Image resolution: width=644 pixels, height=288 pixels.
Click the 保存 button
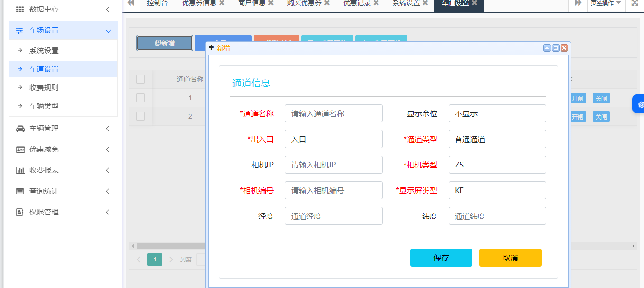pyautogui.click(x=441, y=258)
